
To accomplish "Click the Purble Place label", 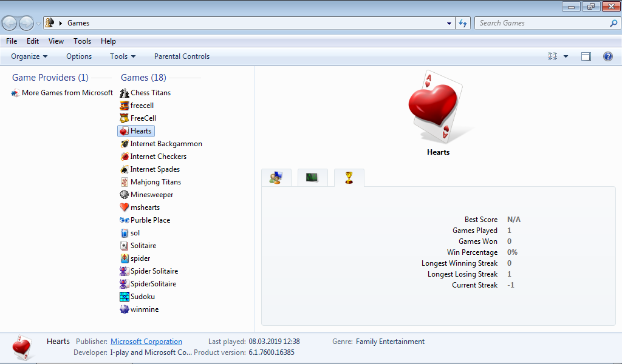I will (x=151, y=220).
